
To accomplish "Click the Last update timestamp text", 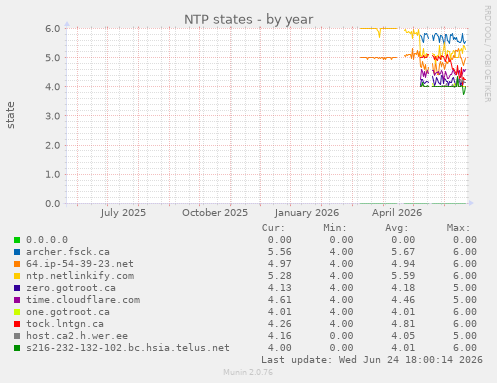I will tap(372, 360).
